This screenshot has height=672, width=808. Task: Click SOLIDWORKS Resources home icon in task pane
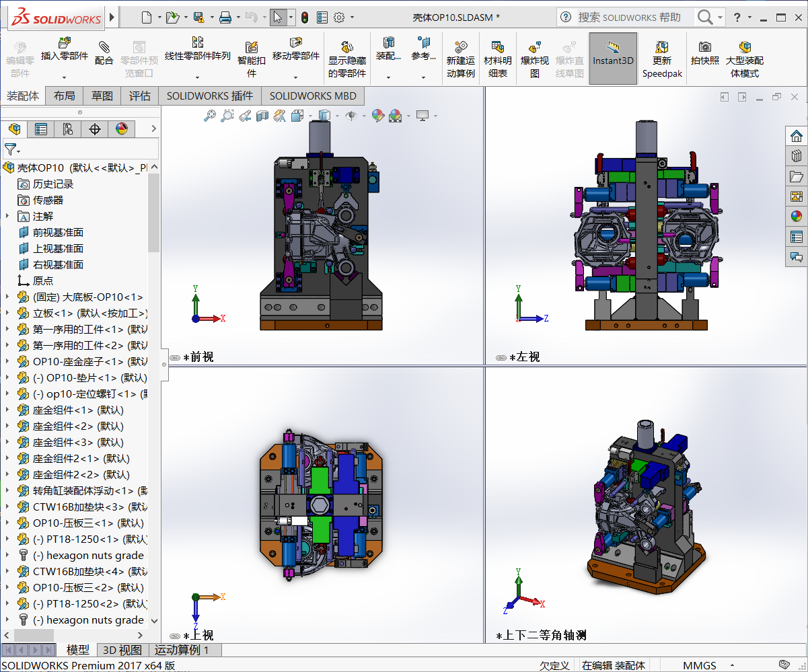point(797,136)
